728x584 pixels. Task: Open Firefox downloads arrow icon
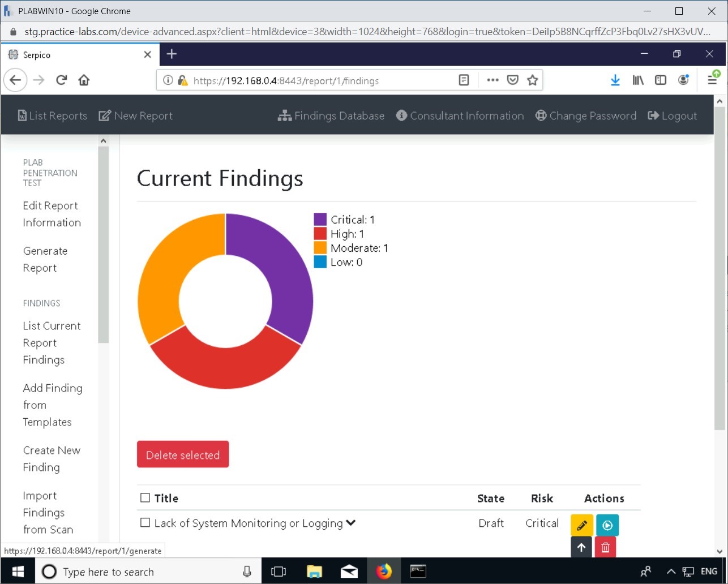(x=615, y=80)
